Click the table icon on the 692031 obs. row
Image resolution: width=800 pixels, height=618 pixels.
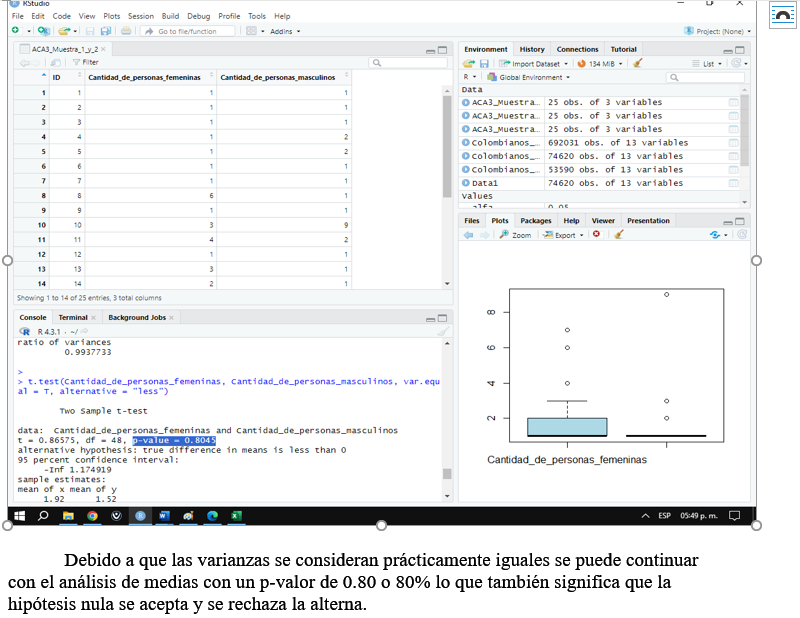pyautogui.click(x=733, y=143)
